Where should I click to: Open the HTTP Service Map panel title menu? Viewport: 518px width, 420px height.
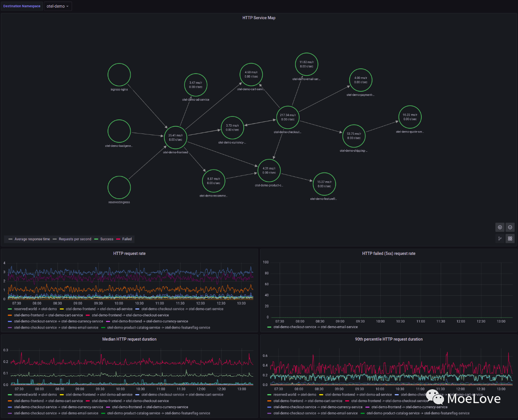(259, 18)
